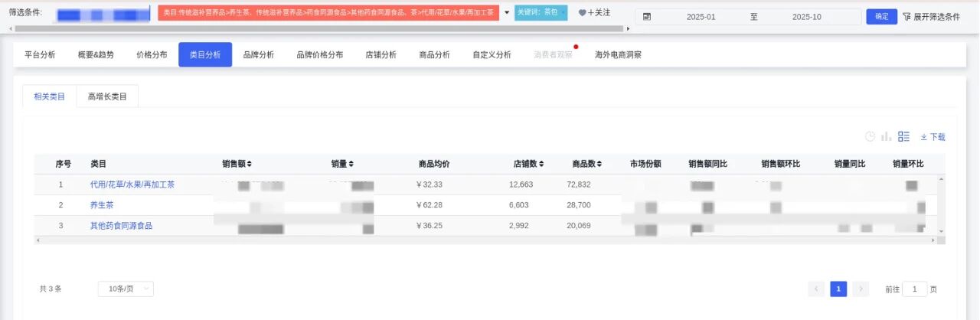
Task: Click the blue 确定 button
Action: tap(881, 17)
